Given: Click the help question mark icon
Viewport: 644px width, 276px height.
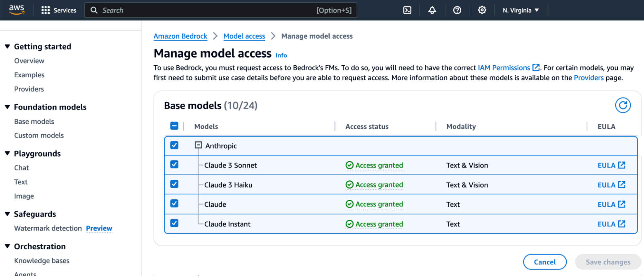Looking at the screenshot, I should 457,10.
